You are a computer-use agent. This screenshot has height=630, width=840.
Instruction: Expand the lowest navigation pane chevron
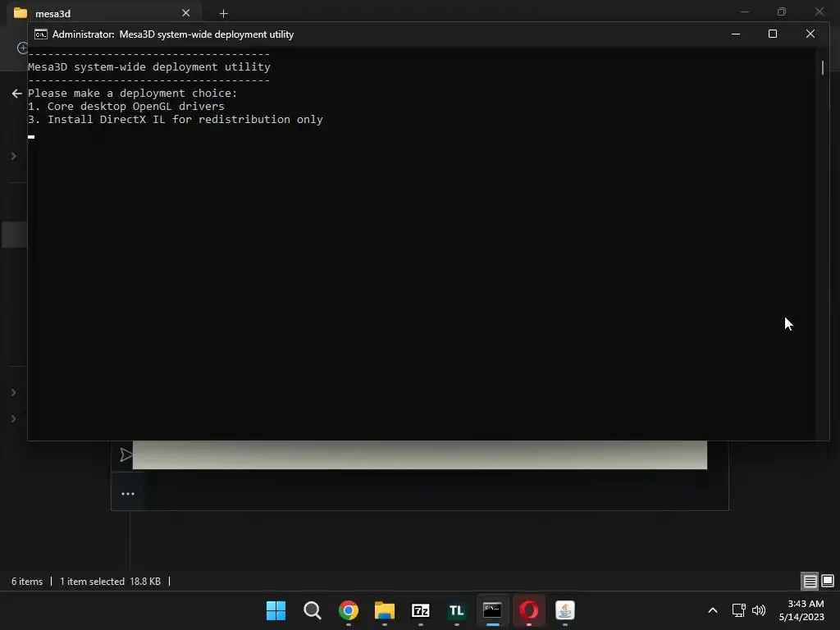pyautogui.click(x=14, y=419)
